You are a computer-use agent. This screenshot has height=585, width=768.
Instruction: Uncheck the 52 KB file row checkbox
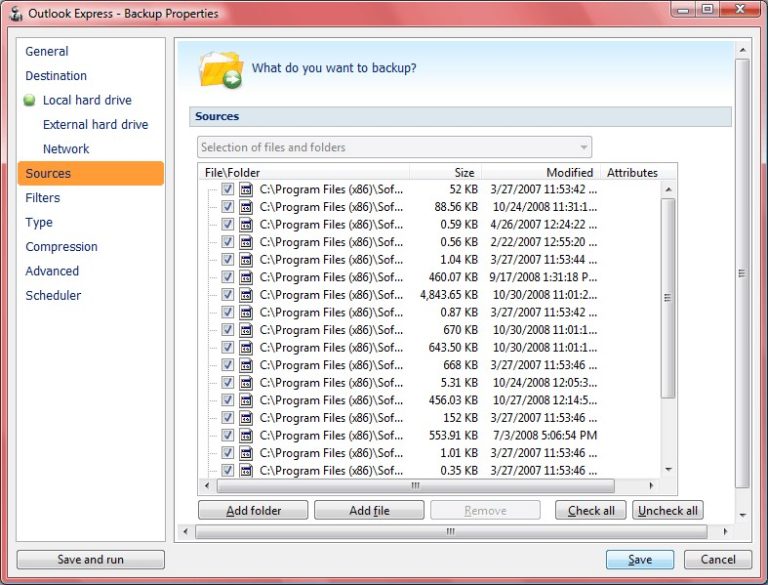click(227, 189)
